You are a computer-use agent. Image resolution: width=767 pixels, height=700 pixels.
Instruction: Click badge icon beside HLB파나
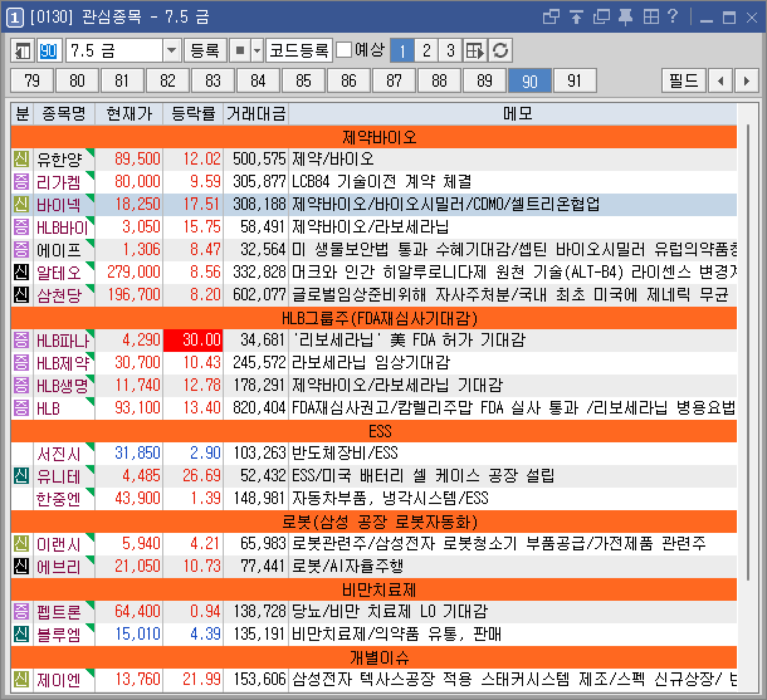pos(21,340)
